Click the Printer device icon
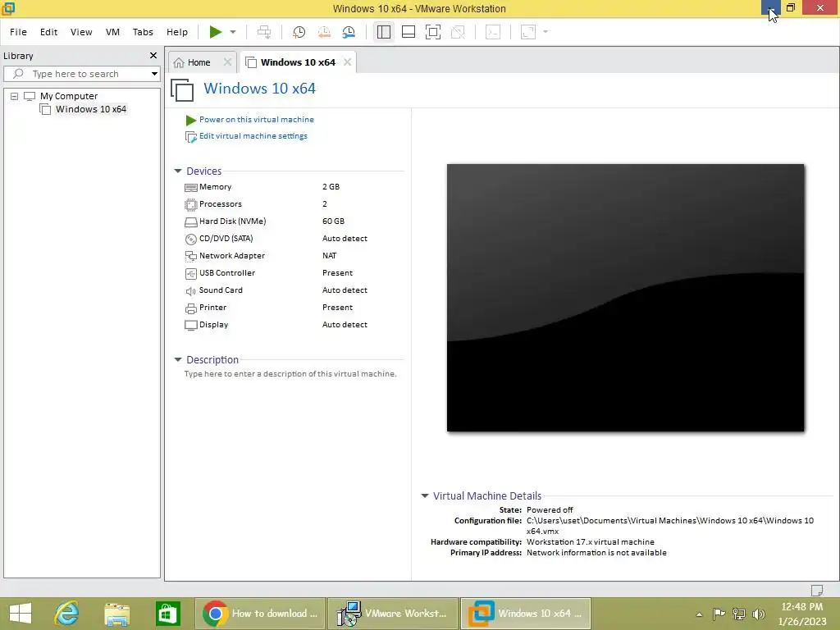 click(x=190, y=308)
